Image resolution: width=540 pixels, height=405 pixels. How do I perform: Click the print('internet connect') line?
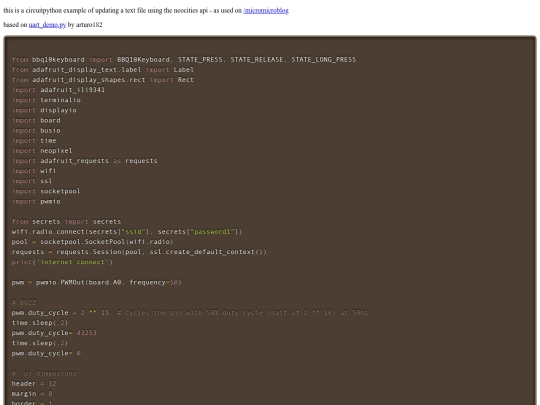(62, 262)
